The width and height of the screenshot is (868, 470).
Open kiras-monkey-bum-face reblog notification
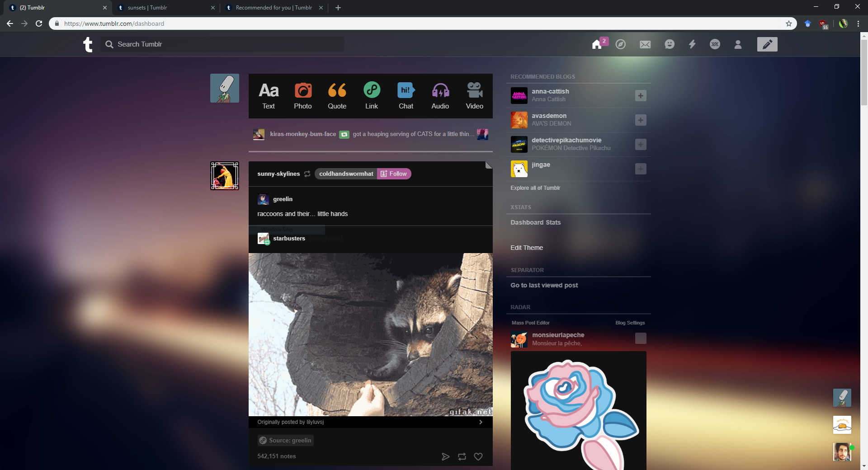pos(371,134)
